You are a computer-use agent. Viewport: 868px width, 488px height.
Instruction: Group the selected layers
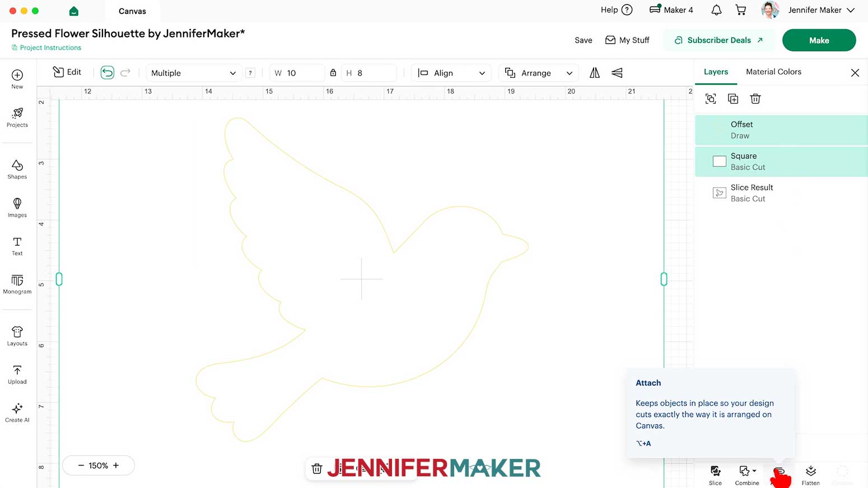click(711, 99)
